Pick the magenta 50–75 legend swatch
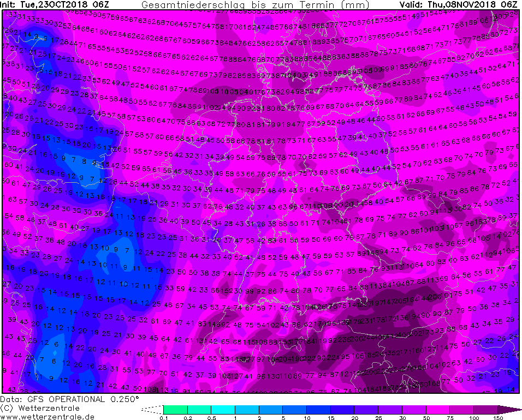The width and height of the screenshot is (522, 420). pos(438,409)
